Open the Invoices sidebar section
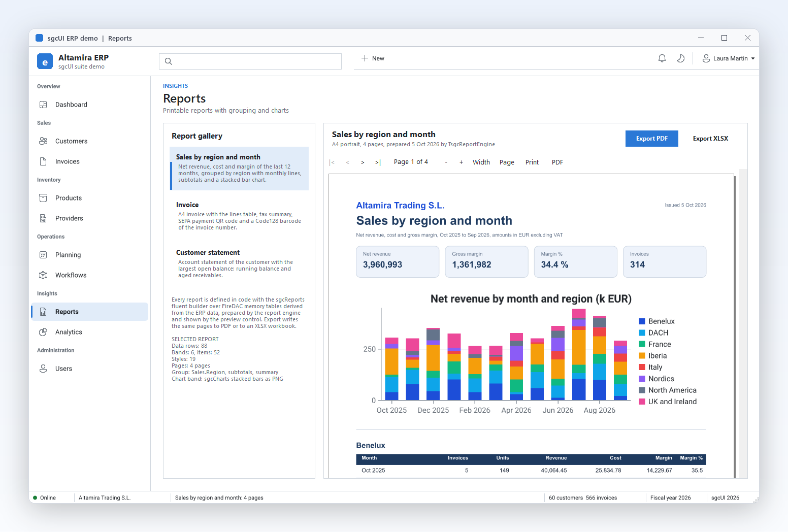Viewport: 788px width, 532px height. 90,161
